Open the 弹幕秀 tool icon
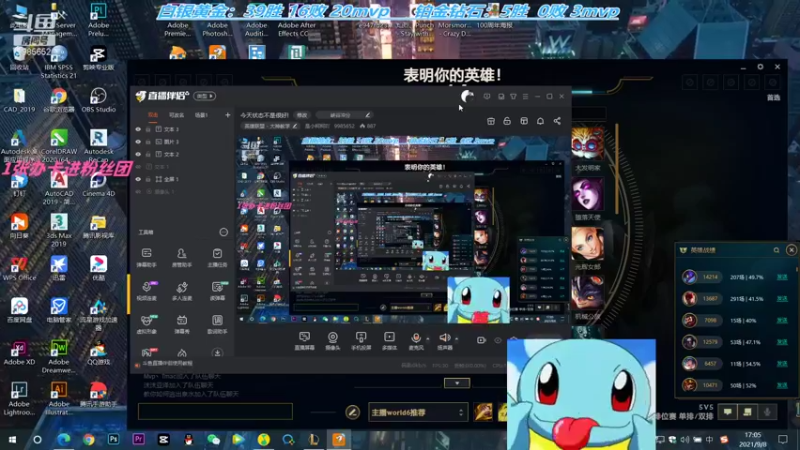This screenshot has height=450, width=800. [182, 323]
